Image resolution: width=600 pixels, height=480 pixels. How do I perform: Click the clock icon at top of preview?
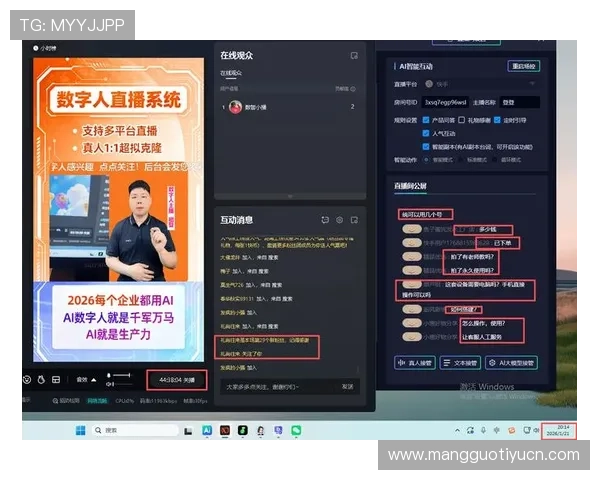[x=36, y=48]
